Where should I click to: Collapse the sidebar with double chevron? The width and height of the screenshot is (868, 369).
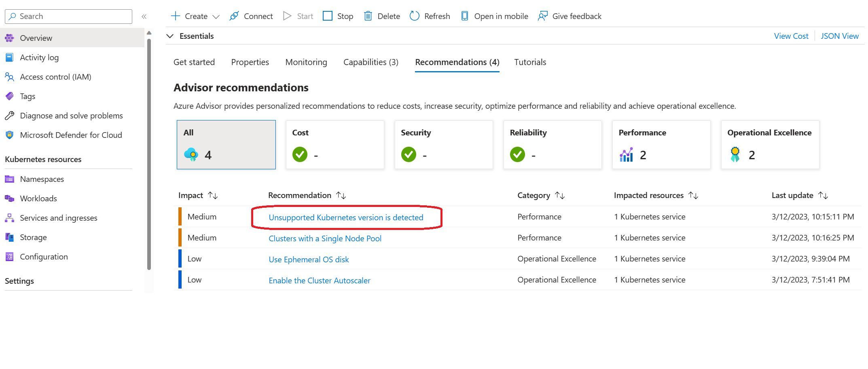[x=144, y=17]
